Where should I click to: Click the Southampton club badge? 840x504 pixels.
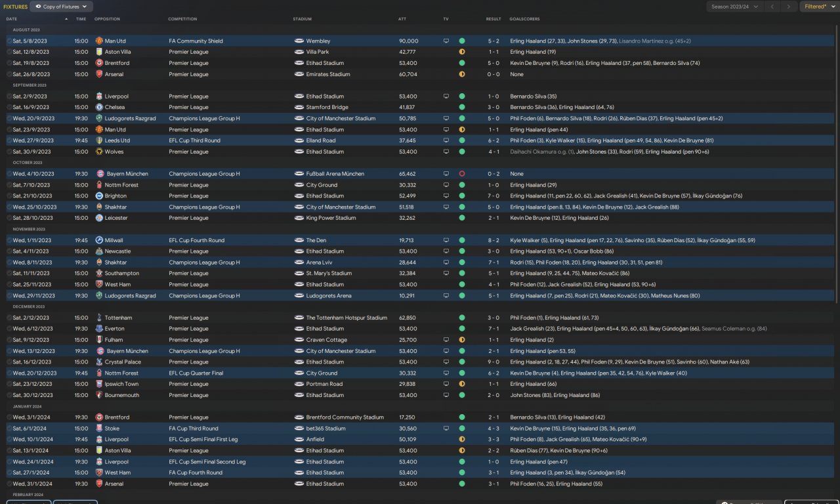[x=99, y=273]
